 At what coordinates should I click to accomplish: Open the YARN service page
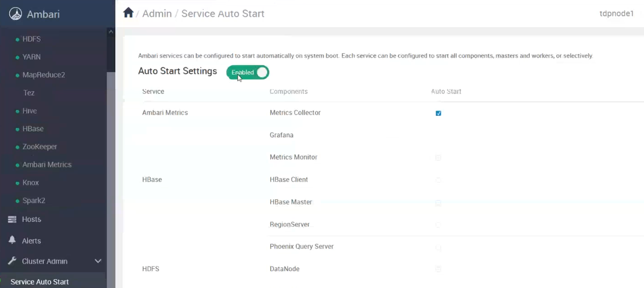(x=31, y=57)
